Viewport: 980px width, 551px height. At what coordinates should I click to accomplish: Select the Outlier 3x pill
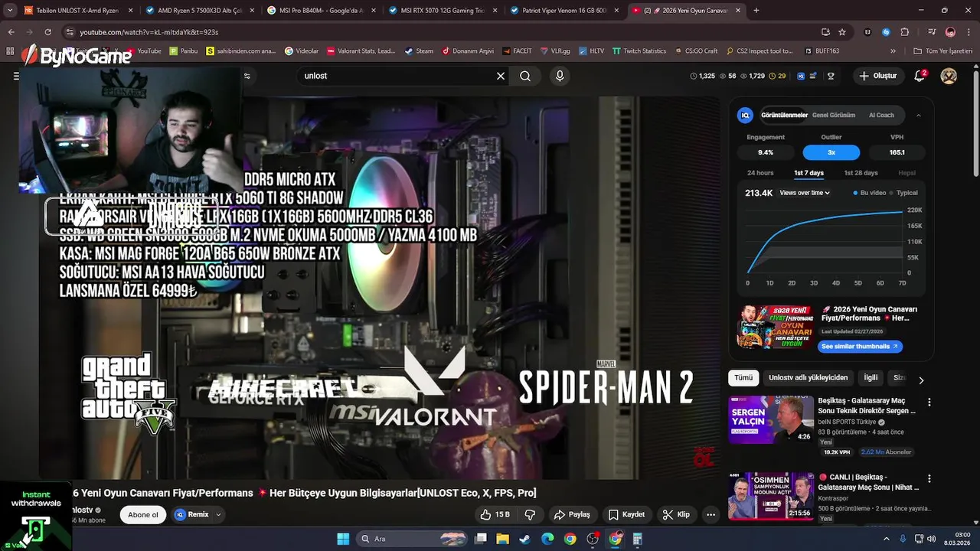(831, 152)
